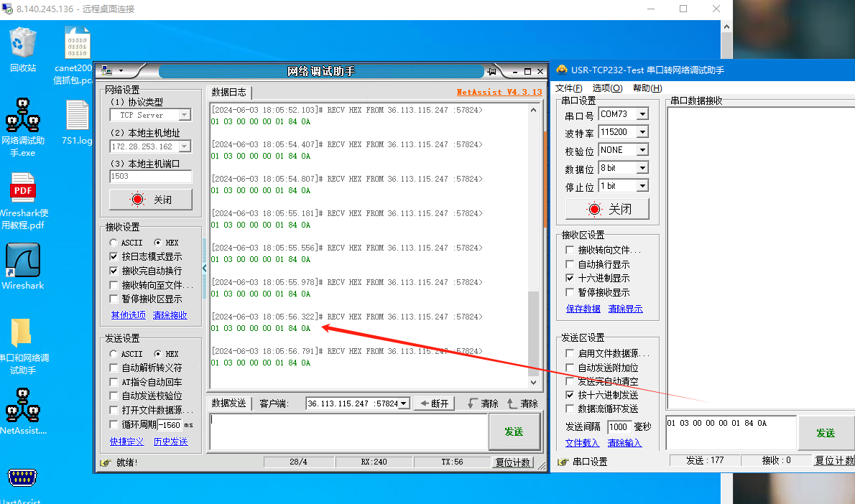The height and width of the screenshot is (504, 855).
Task: Select the 数据发送 tab
Action: pyautogui.click(x=229, y=403)
